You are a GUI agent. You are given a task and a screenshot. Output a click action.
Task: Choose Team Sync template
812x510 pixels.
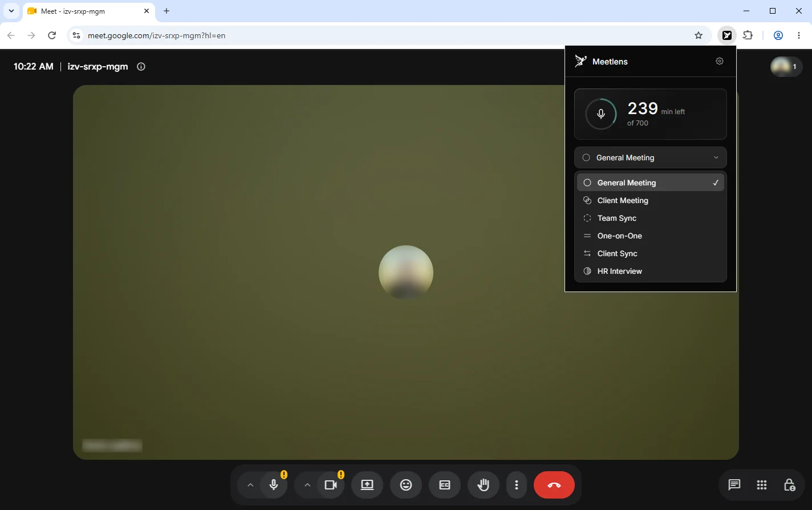(651, 218)
